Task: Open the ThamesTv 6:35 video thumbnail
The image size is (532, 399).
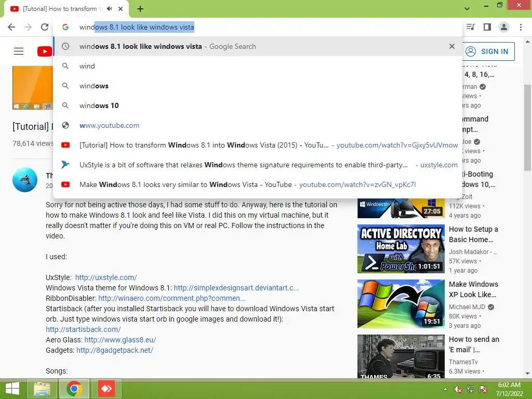Action: [x=401, y=356]
